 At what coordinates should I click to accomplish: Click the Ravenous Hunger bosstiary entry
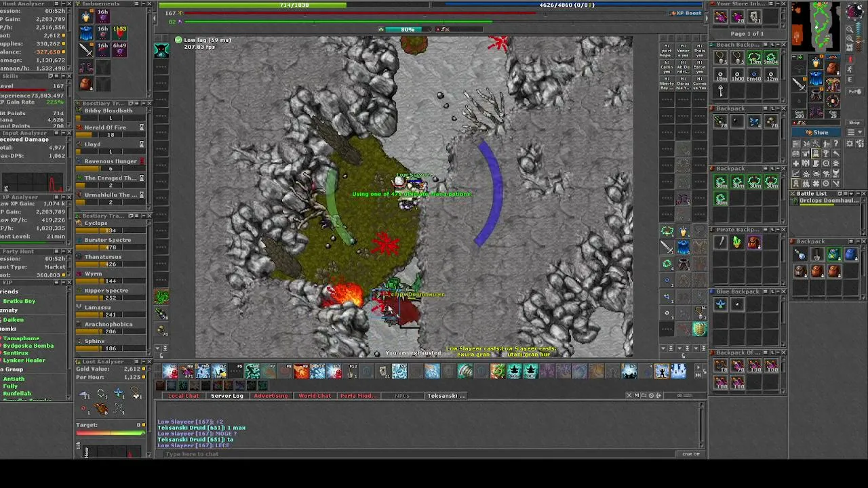click(x=110, y=163)
